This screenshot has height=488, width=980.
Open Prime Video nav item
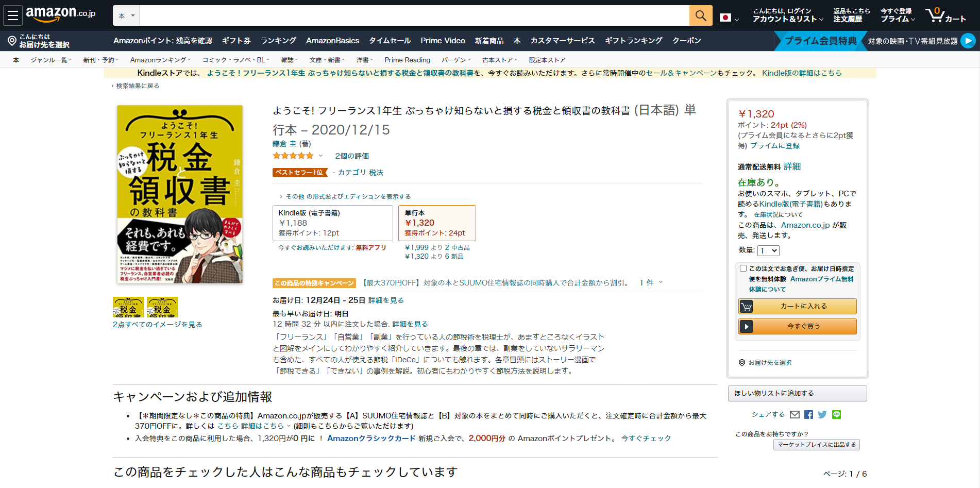[443, 41]
